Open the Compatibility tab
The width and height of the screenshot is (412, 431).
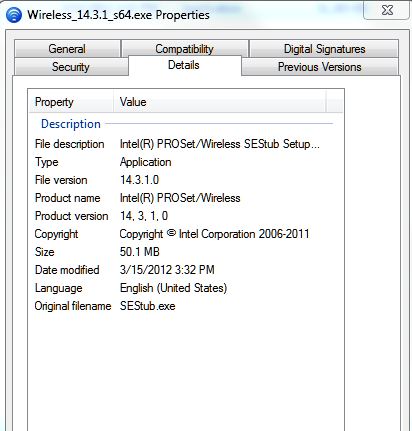tap(184, 49)
